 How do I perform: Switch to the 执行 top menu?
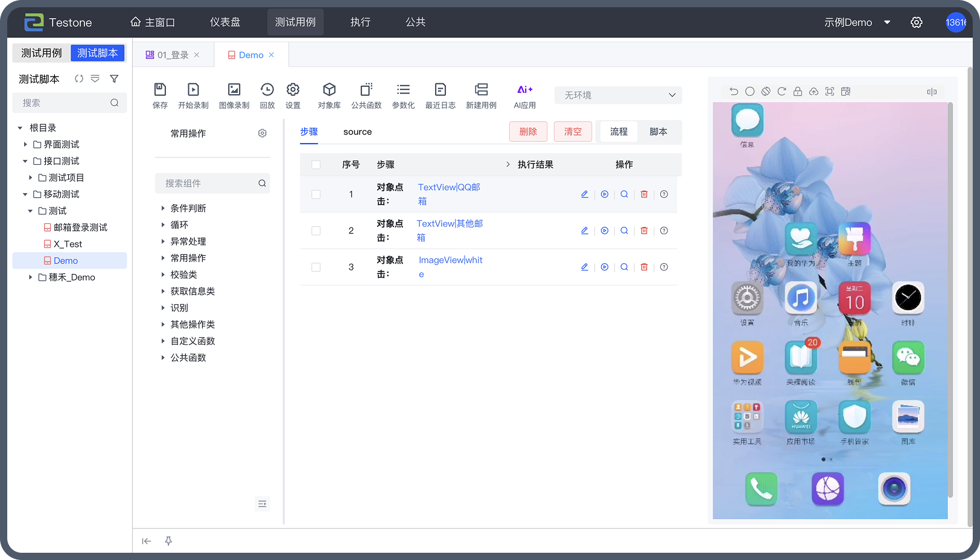point(360,22)
